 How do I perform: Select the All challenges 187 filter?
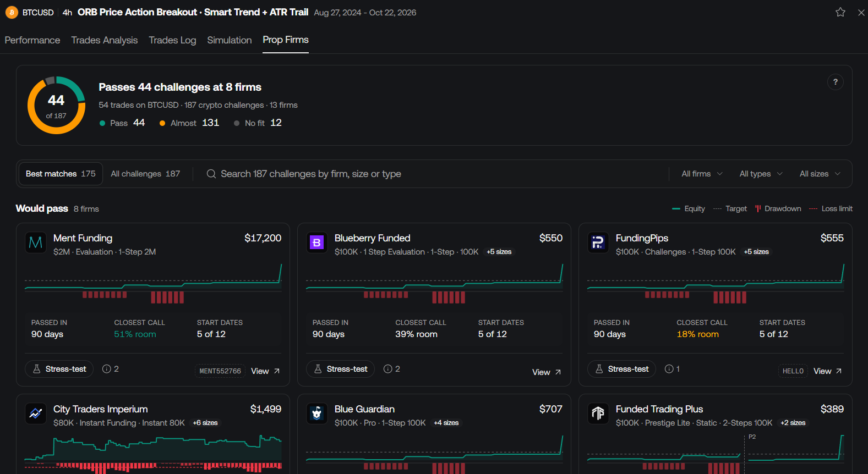pos(145,174)
